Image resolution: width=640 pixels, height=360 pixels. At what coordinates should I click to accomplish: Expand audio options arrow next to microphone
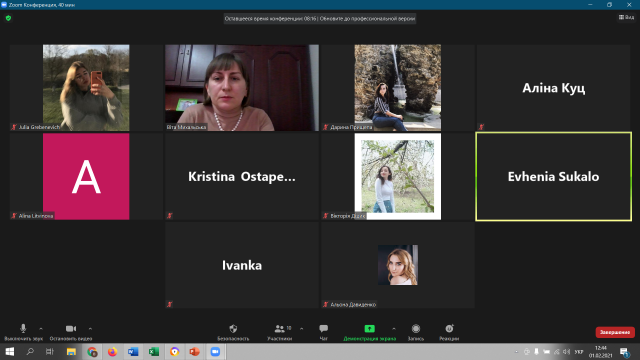[x=41, y=329]
